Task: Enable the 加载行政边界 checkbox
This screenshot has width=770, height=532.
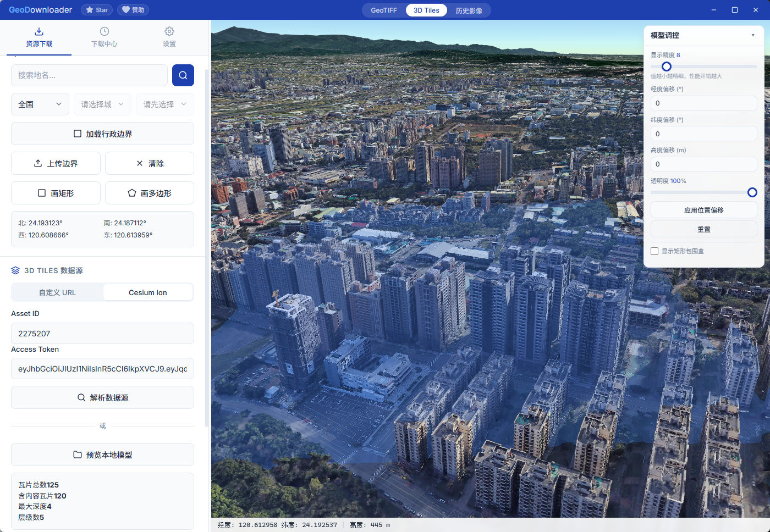Action: (x=78, y=133)
